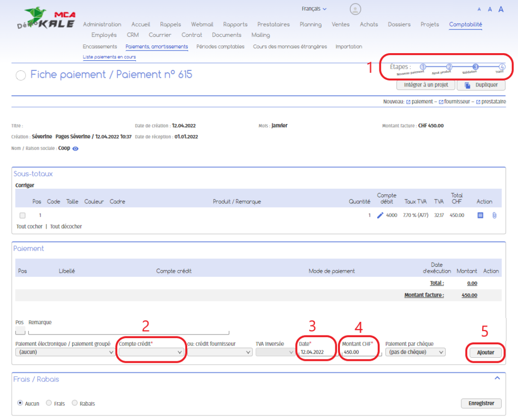Click into the Montant CHF input field
Viewport: 518px width, 420px height.
360,352
